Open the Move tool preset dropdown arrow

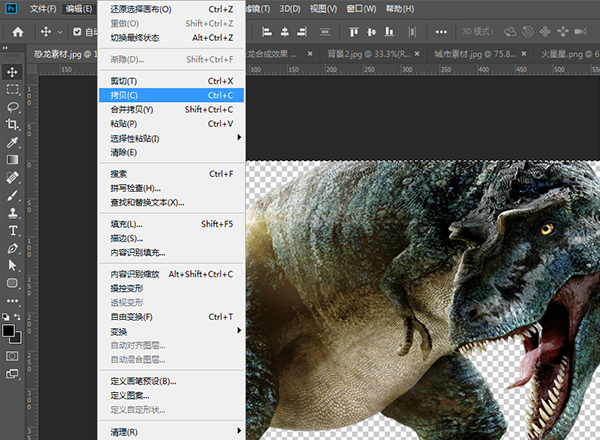pos(62,32)
